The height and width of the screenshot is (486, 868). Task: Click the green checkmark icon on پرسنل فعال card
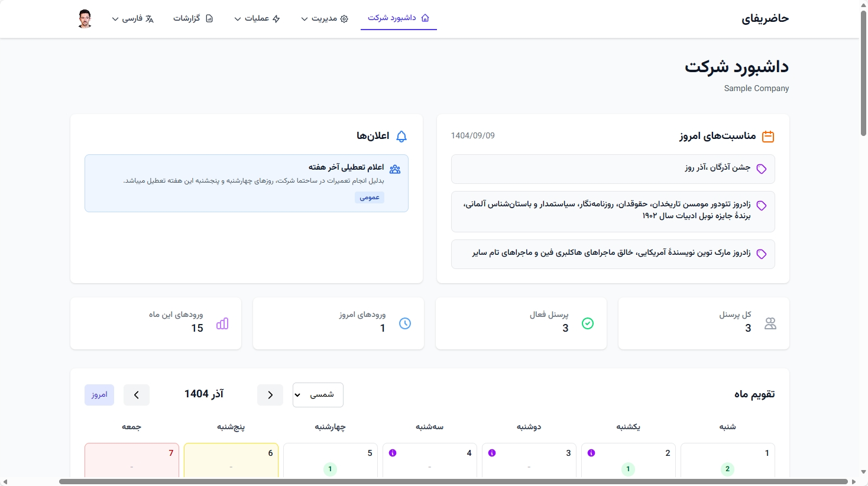588,323
